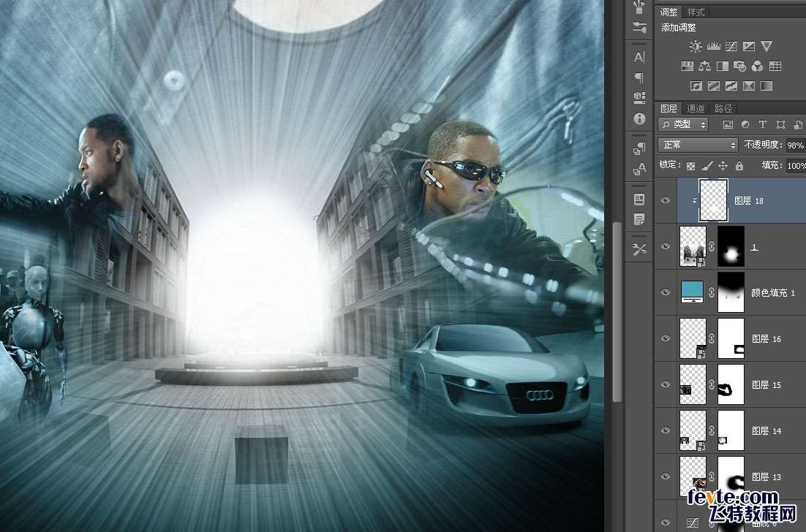The image size is (806, 532).
Task: Switch to the 调整 tab
Action: point(668,12)
